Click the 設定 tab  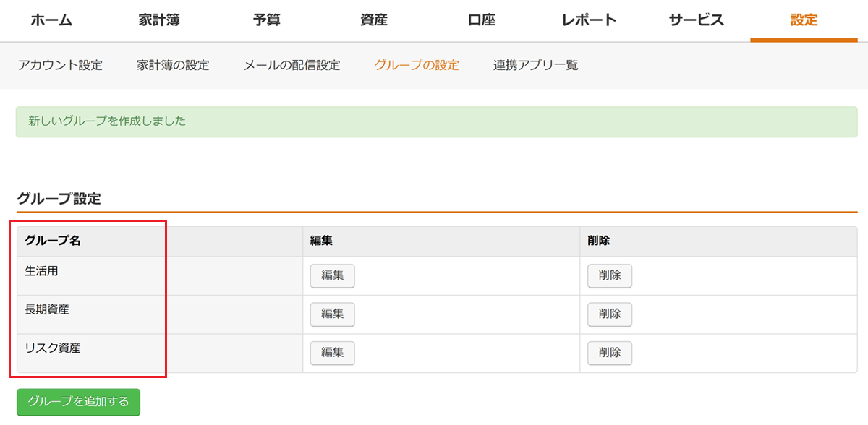[804, 20]
